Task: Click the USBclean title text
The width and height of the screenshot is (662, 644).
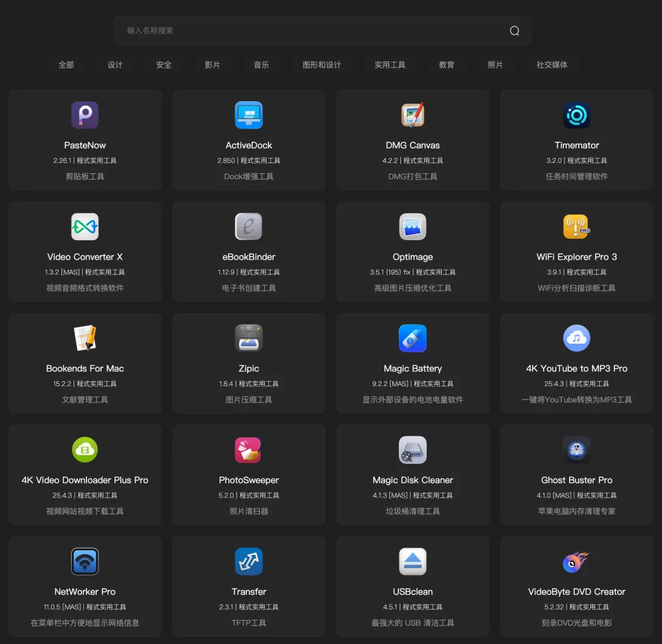Action: (x=413, y=592)
